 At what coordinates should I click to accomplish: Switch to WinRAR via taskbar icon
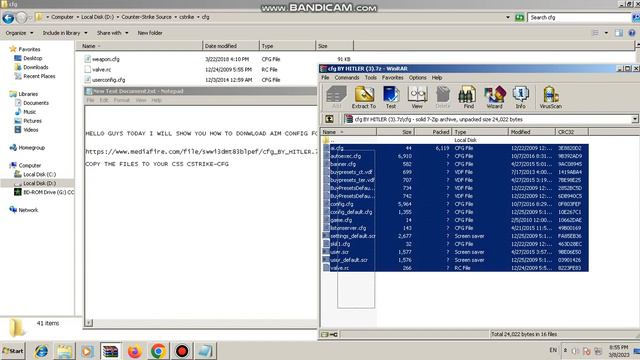[110, 351]
